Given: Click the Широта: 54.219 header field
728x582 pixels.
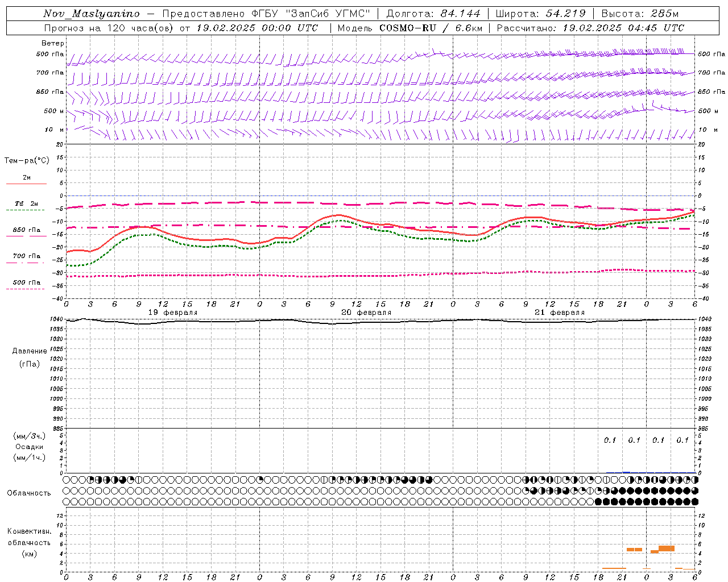Looking at the screenshot, I should 541,14.
